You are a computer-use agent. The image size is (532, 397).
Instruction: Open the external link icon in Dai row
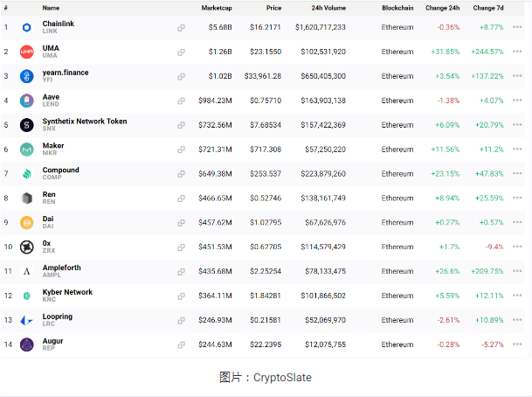181,223
